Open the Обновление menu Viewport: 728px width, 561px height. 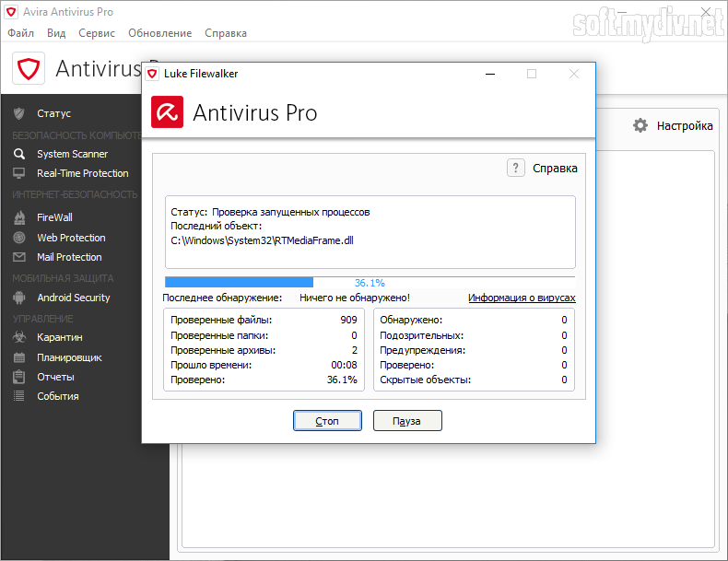point(160,33)
